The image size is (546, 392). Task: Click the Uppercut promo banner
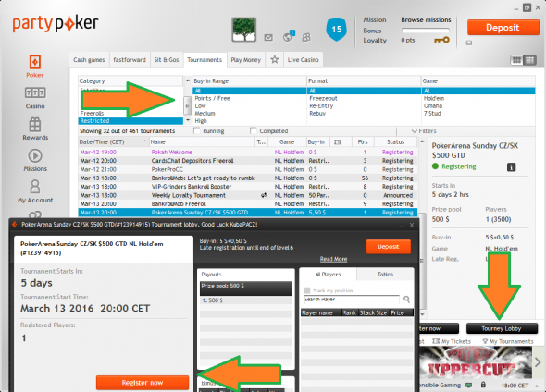476,362
